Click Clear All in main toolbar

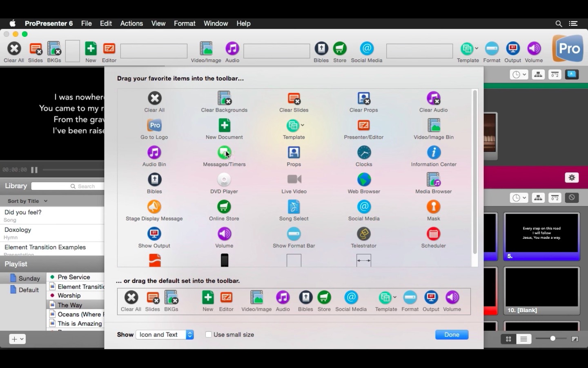coord(14,52)
